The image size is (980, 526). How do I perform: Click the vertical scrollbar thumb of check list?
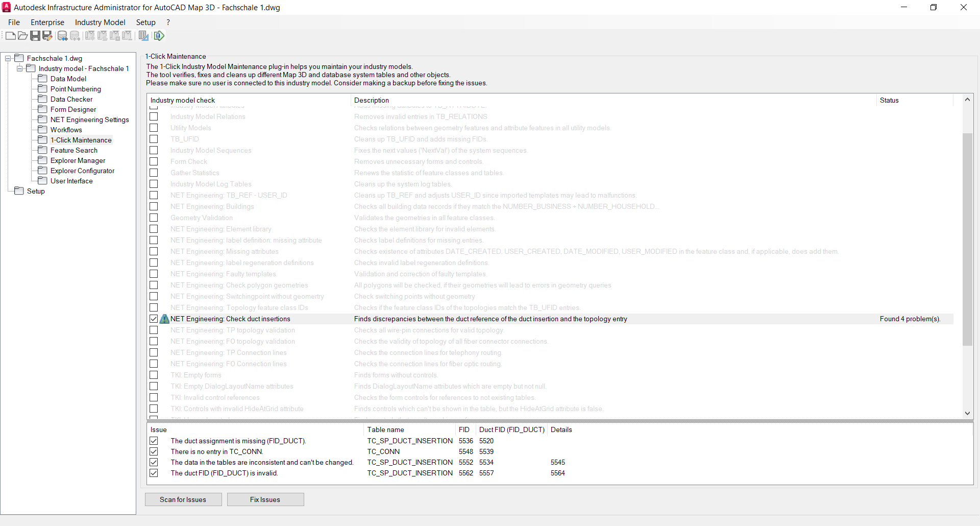click(x=967, y=239)
